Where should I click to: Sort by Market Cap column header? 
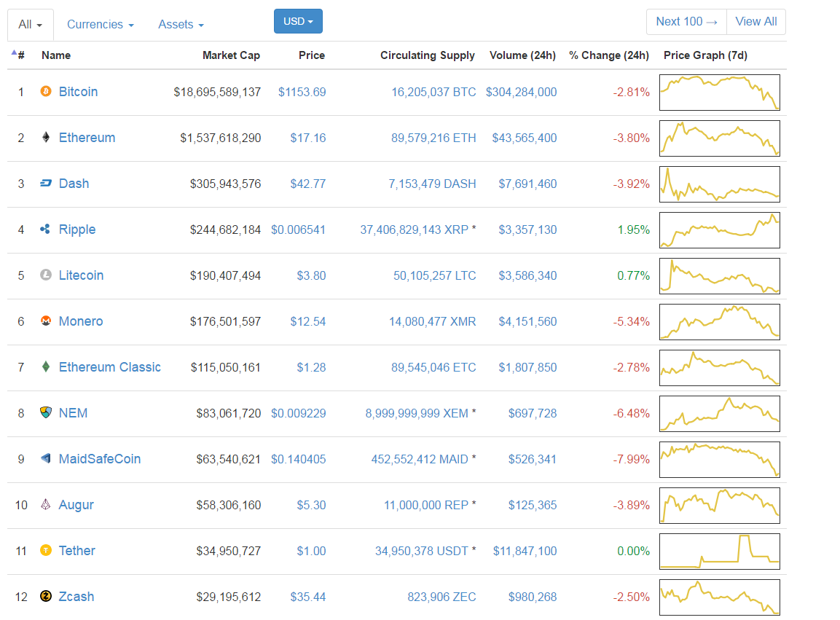pos(231,55)
